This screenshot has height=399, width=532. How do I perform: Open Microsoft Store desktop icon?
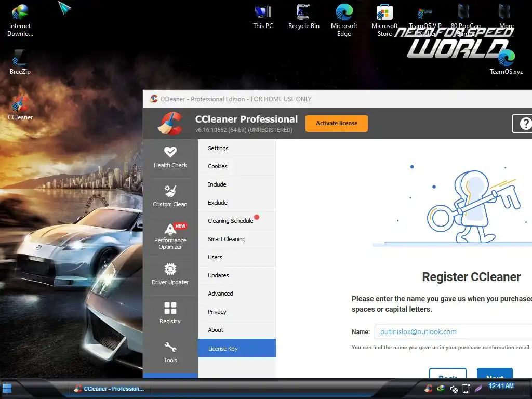384,20
